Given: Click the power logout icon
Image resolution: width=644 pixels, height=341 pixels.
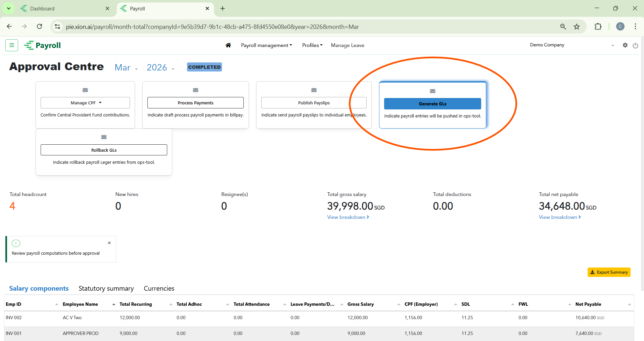Looking at the screenshot, I should point(635,46).
